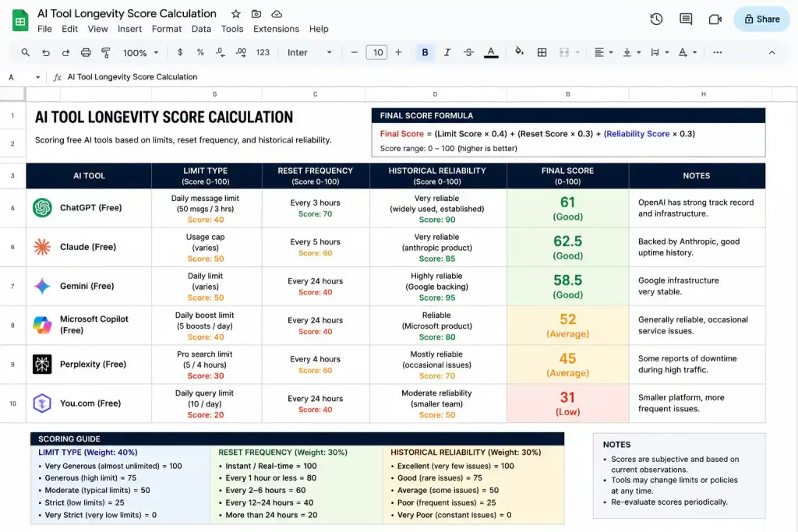Toggle italic formatting
Image resolution: width=798 pixels, height=532 pixels.
click(447, 52)
